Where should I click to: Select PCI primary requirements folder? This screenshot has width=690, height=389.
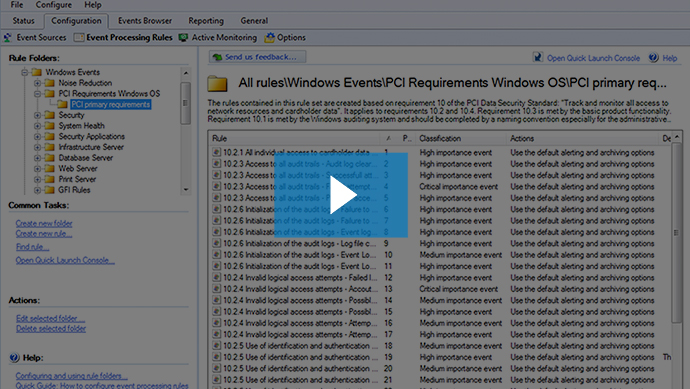coord(110,104)
